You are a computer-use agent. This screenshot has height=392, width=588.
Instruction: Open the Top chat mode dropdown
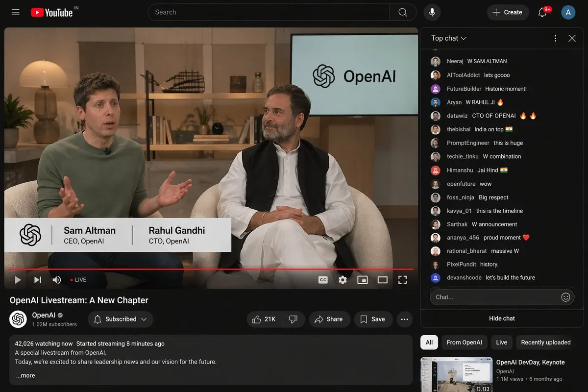point(447,38)
